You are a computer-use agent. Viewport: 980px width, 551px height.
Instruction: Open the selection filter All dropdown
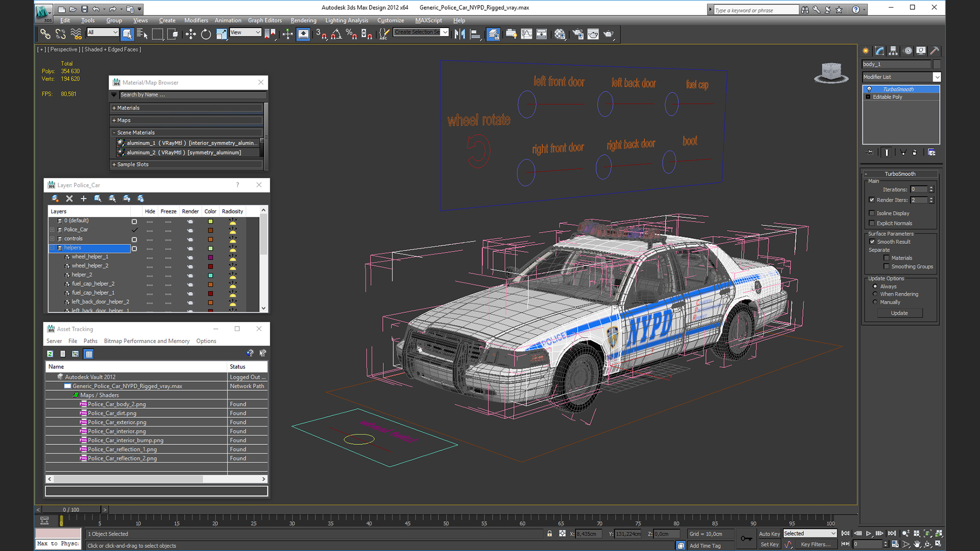(103, 32)
